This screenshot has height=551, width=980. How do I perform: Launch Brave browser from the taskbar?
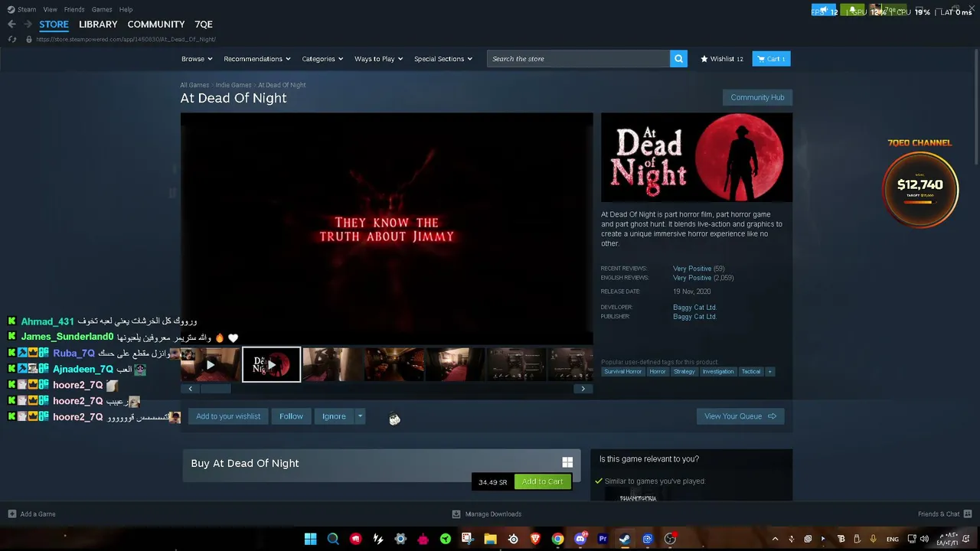[535, 539]
